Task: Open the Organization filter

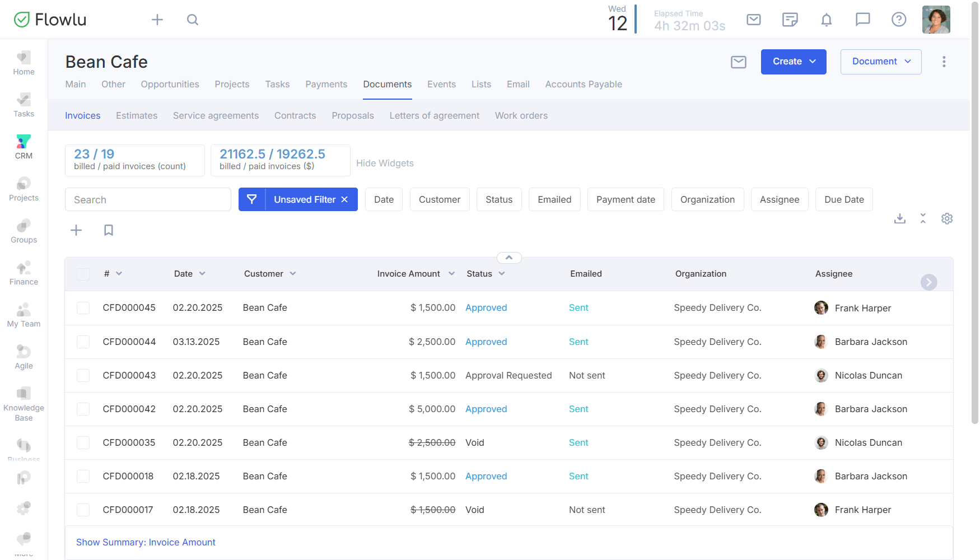Action: [x=707, y=199]
